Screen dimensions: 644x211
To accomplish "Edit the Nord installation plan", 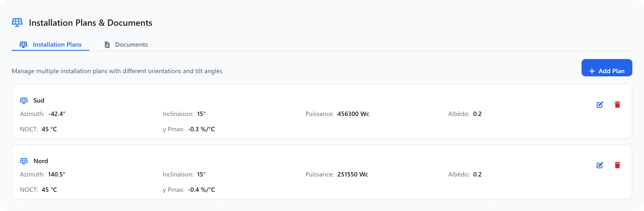I will pyautogui.click(x=600, y=165).
